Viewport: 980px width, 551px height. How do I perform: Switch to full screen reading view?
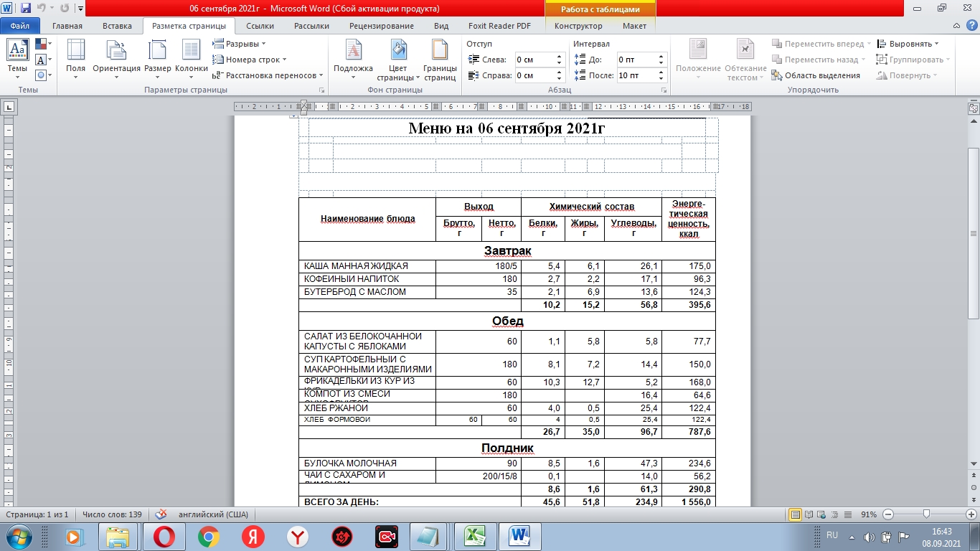click(x=810, y=514)
